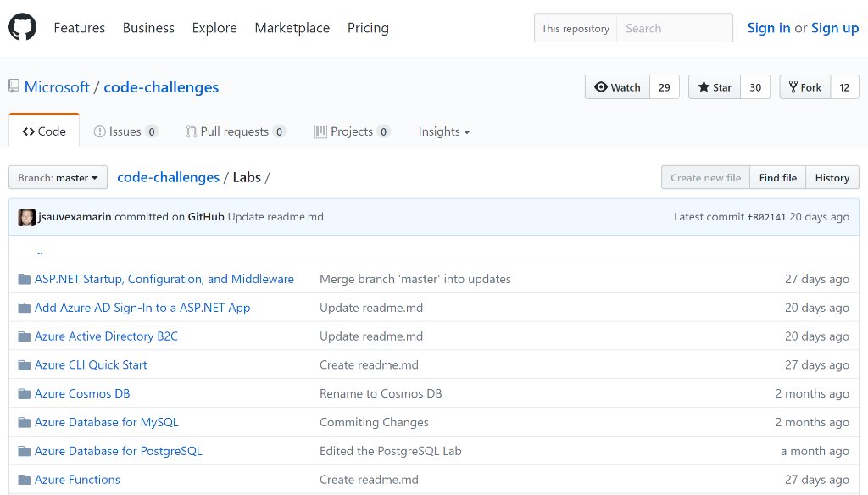
Task: Open Azure Cosmos DB folder
Action: pos(82,393)
